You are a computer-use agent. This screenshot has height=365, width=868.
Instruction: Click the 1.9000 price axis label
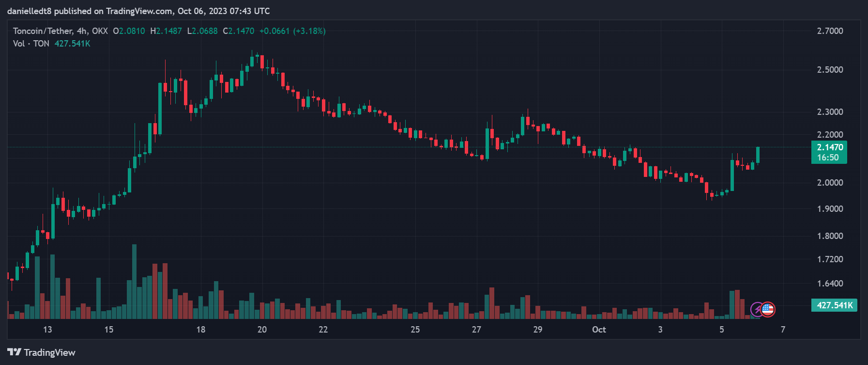pyautogui.click(x=830, y=209)
